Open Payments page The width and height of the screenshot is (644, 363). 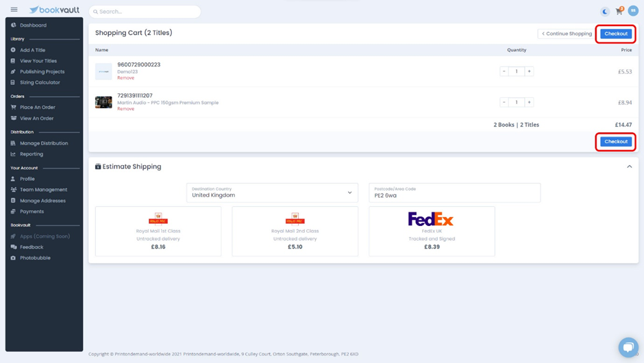pyautogui.click(x=32, y=212)
